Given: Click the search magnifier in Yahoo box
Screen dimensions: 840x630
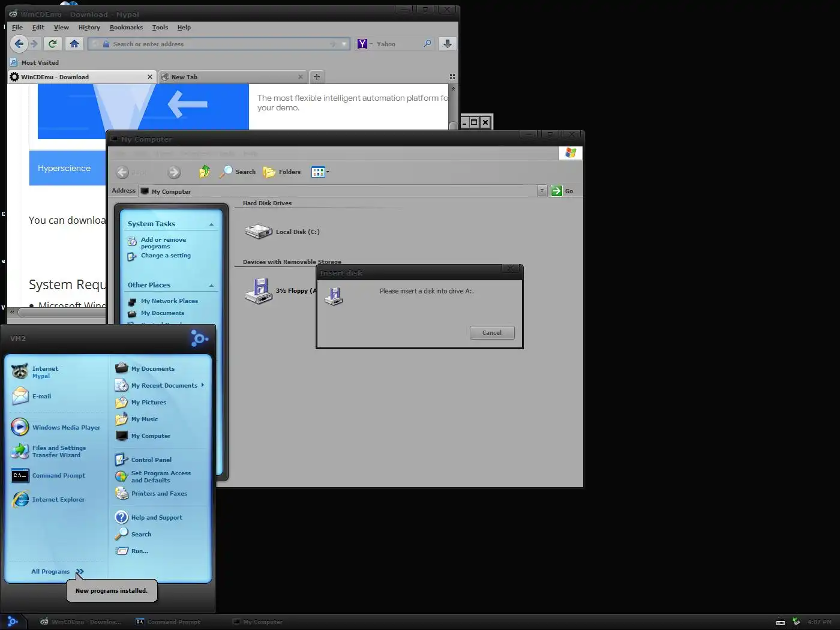Looking at the screenshot, I should tap(427, 43).
